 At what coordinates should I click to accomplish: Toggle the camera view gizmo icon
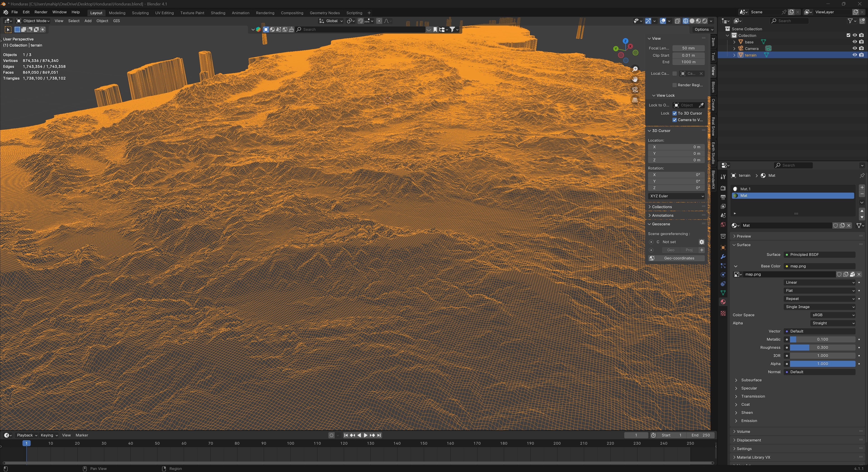click(635, 90)
